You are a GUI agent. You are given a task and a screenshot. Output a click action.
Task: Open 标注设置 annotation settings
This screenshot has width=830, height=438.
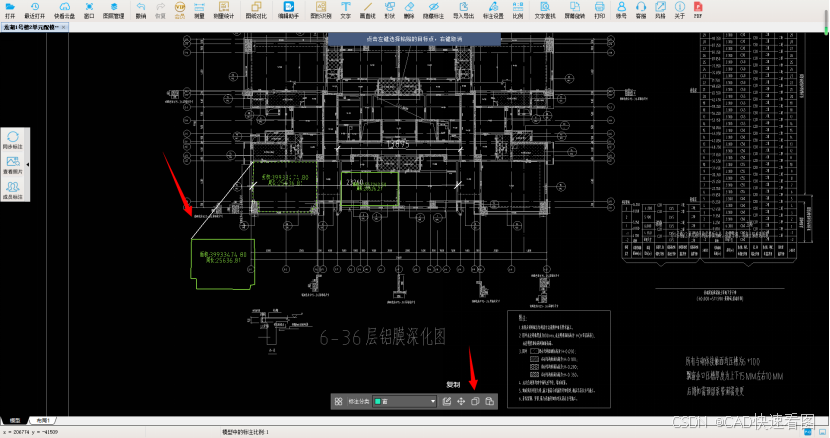click(493, 10)
